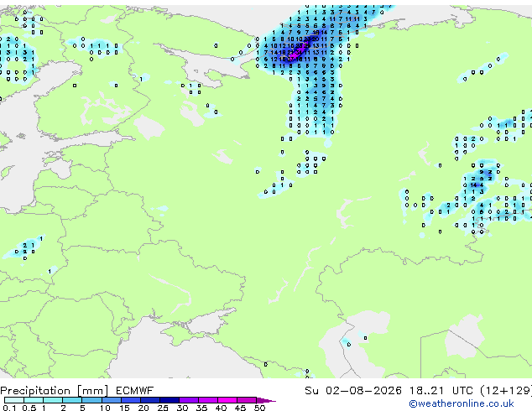The height and width of the screenshot is (411, 532).
Task: Click the 15–20 mm legend swatch
Action: click(130, 400)
